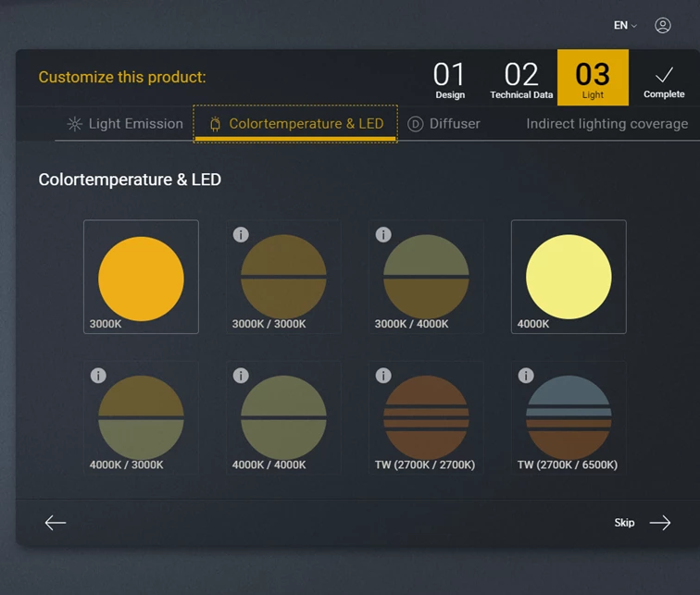Show info for TW (2700K / 2700K)
The height and width of the screenshot is (595, 700).
pos(383,376)
